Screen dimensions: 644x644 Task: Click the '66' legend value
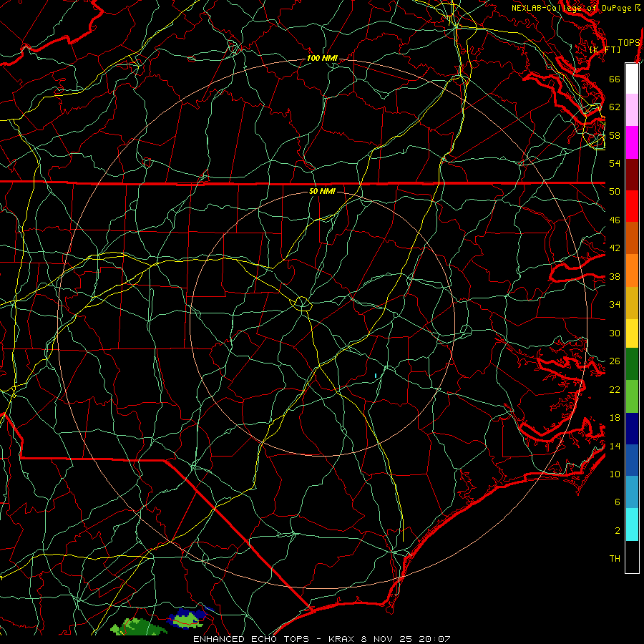tap(615, 79)
